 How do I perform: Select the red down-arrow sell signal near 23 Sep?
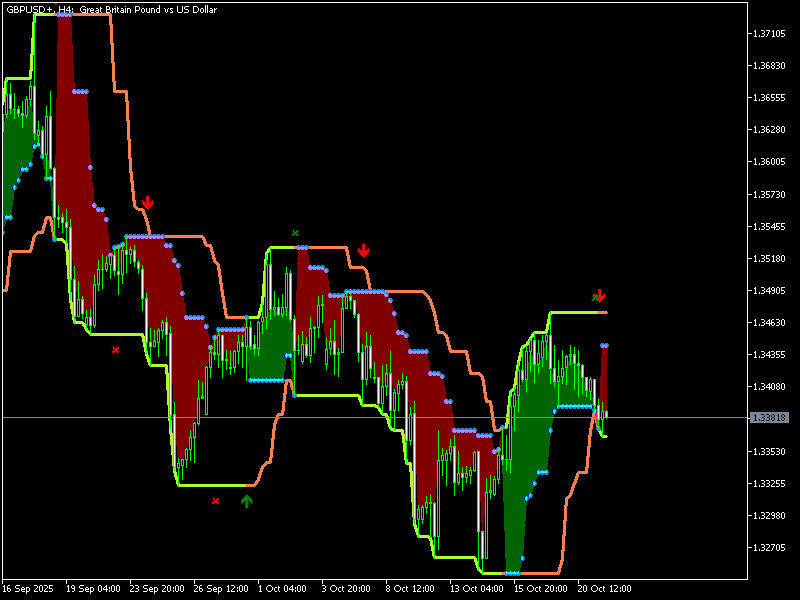click(x=149, y=200)
